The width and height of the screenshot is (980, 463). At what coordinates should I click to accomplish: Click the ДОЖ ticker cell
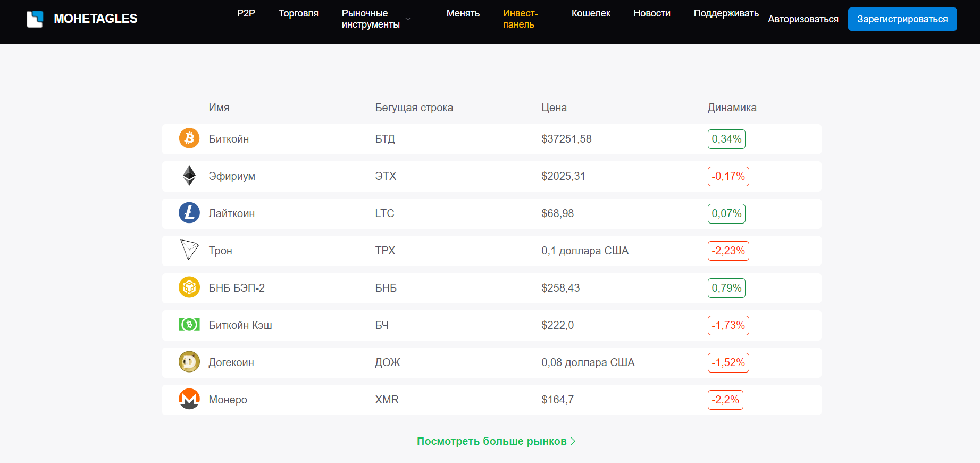tap(388, 362)
